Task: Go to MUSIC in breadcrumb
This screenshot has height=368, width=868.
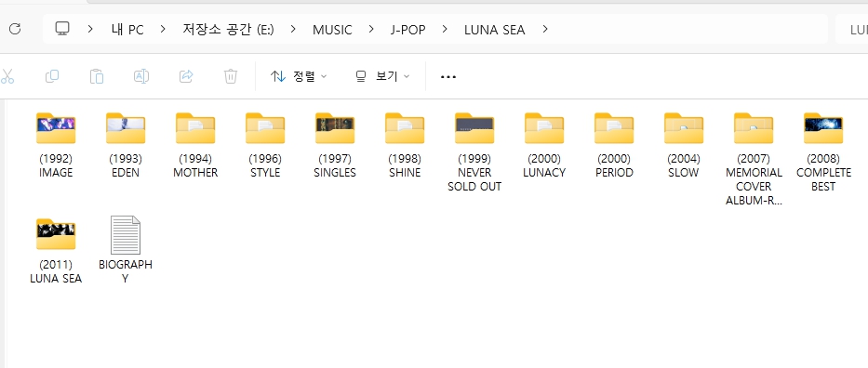Action: click(332, 30)
